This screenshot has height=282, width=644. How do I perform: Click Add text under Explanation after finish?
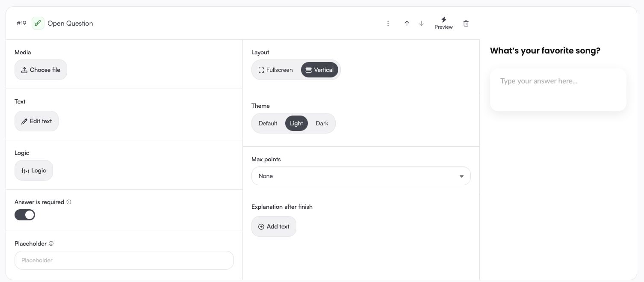(274, 226)
